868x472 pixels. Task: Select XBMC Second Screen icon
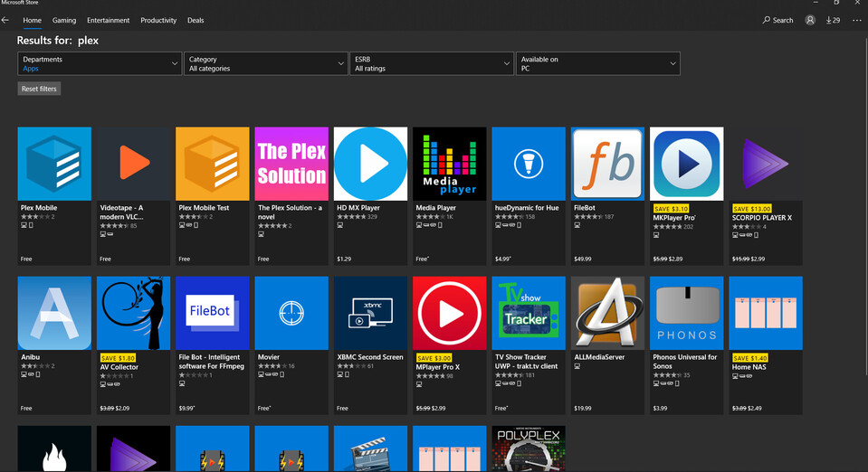point(370,313)
